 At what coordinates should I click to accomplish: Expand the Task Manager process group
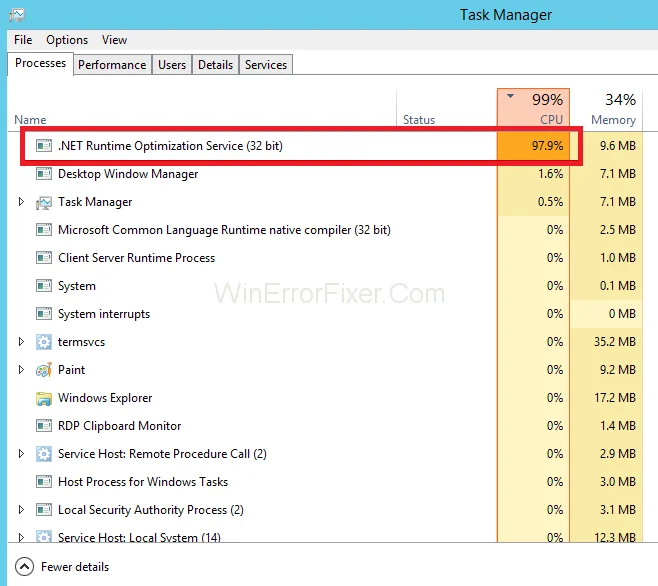21,202
